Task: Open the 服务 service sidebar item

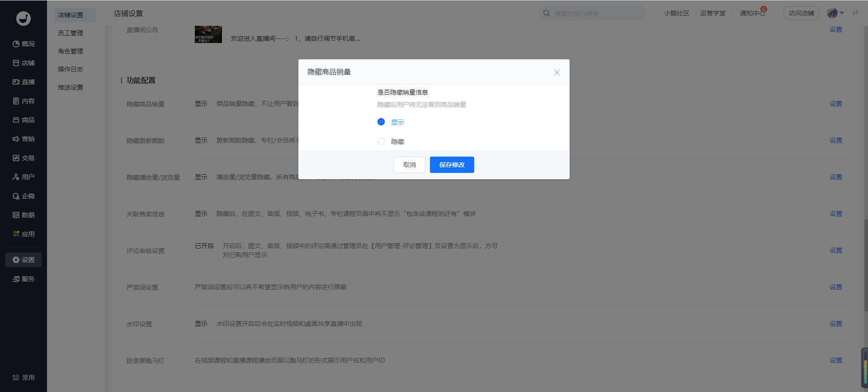Action: (24, 279)
